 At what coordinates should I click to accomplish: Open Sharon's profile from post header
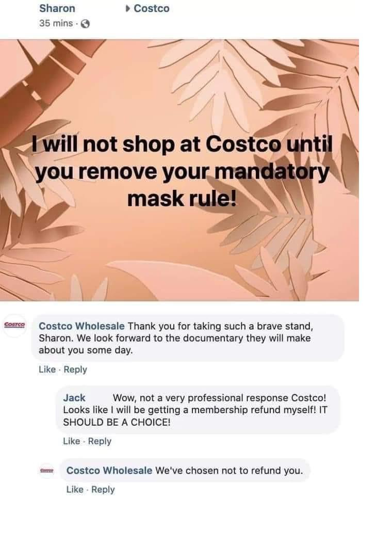57,8
